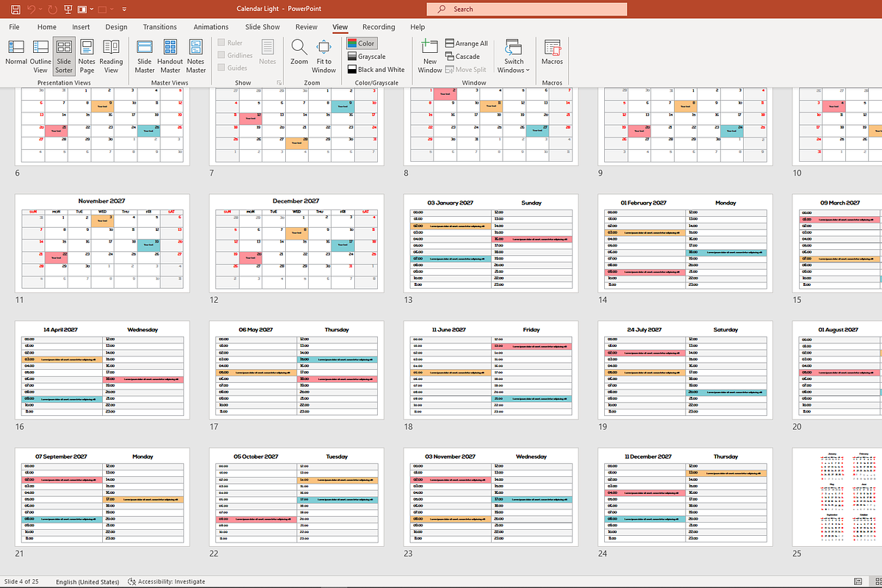Select the 11 December 2027 Thursday slide

pos(685,498)
